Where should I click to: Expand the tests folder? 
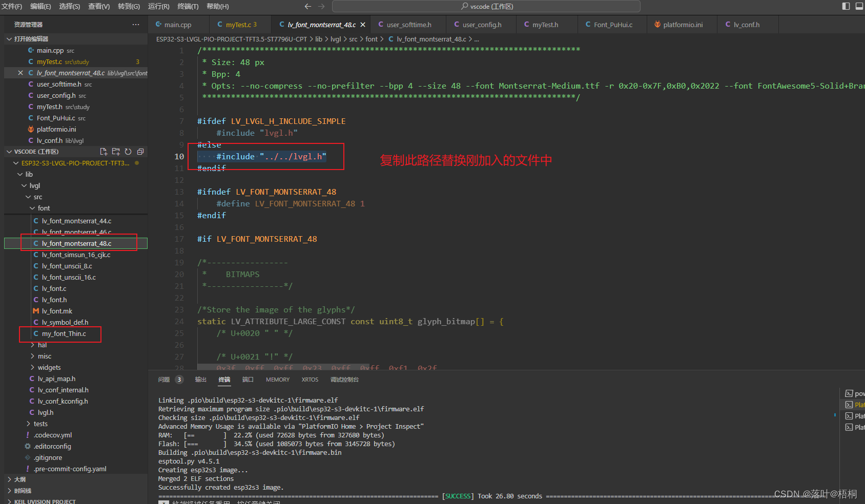point(76,424)
